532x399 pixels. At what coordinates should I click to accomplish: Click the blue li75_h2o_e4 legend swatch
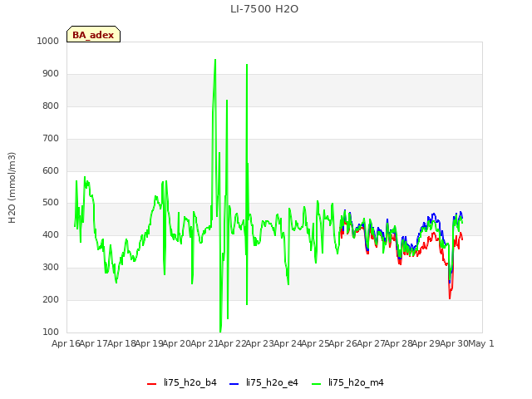tap(234, 384)
